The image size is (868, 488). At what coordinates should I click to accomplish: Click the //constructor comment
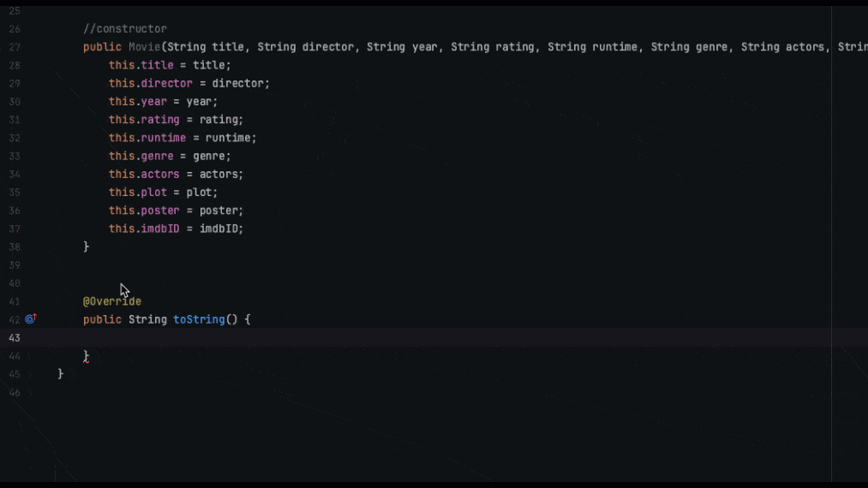[x=124, y=29]
